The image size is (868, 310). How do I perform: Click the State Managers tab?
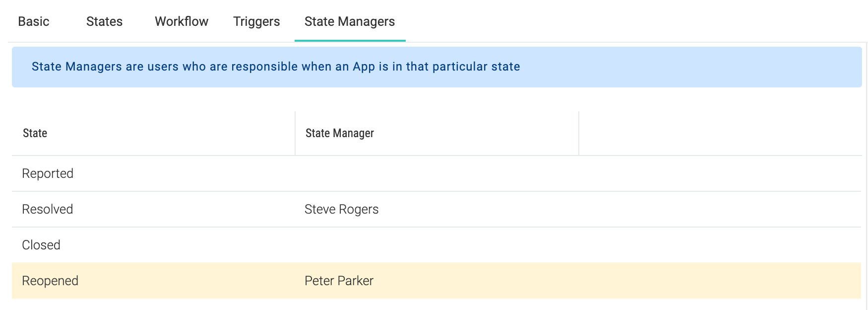pyautogui.click(x=350, y=21)
